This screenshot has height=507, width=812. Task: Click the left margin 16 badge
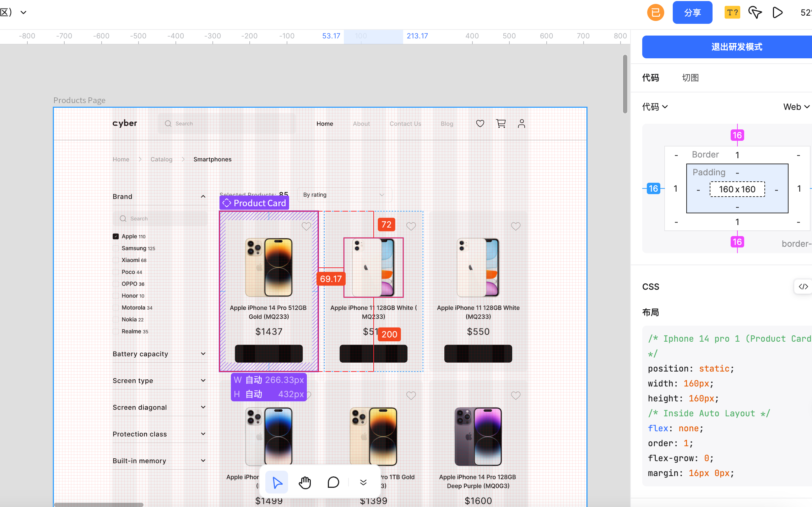(x=654, y=188)
